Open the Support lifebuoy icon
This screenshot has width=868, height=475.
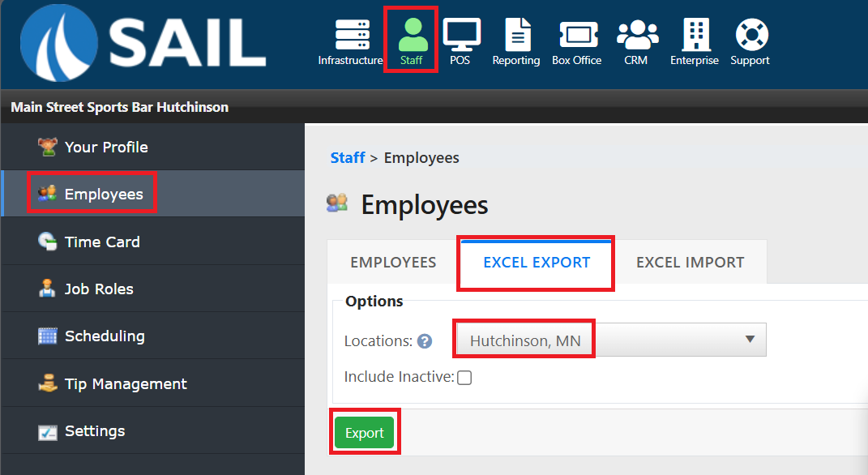(751, 35)
